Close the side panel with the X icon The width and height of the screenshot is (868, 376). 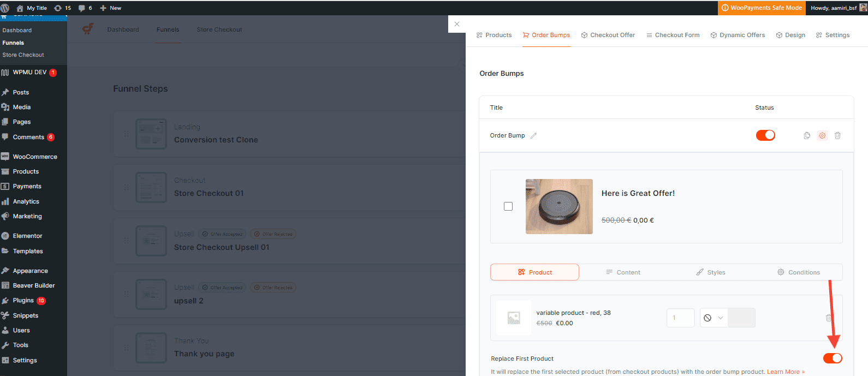tap(457, 24)
